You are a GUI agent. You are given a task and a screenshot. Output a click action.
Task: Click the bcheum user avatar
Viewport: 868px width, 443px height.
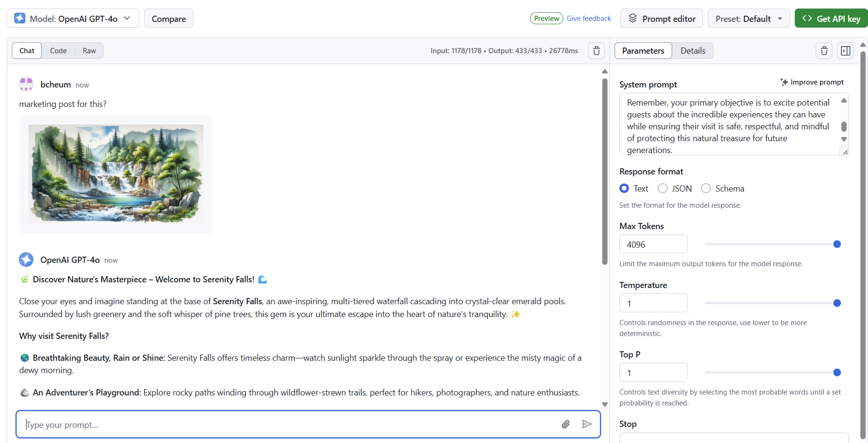(x=26, y=84)
